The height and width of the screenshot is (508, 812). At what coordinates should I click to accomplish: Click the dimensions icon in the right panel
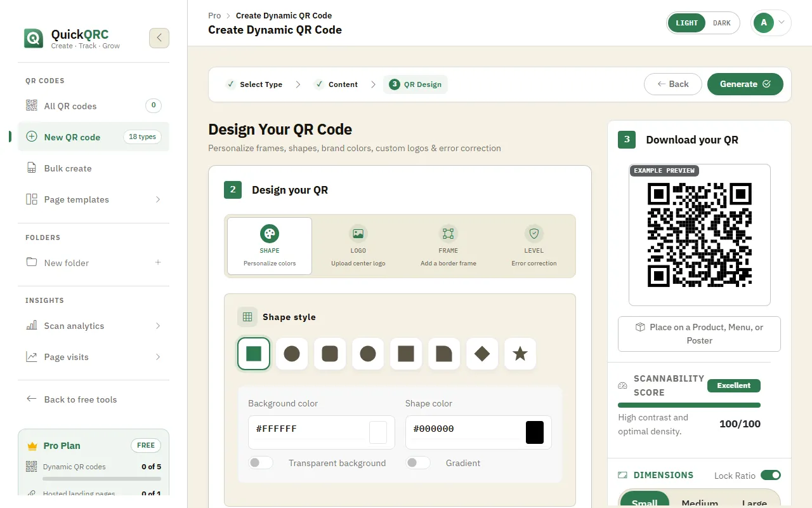tap(623, 475)
